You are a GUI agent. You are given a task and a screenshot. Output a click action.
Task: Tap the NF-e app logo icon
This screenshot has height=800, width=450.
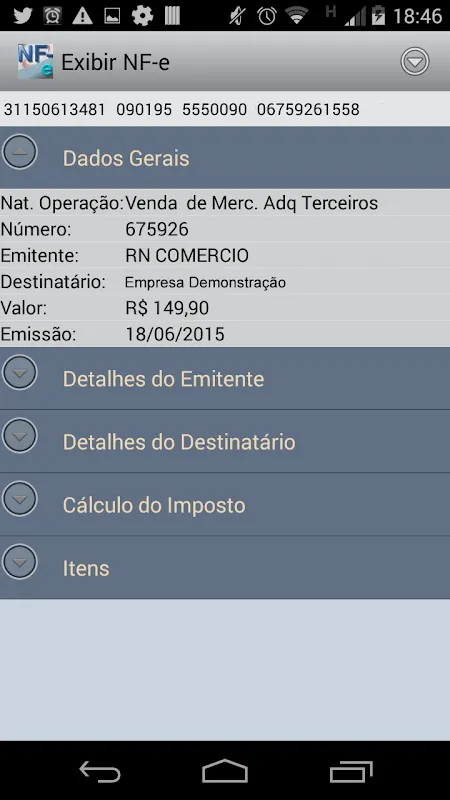(x=35, y=61)
